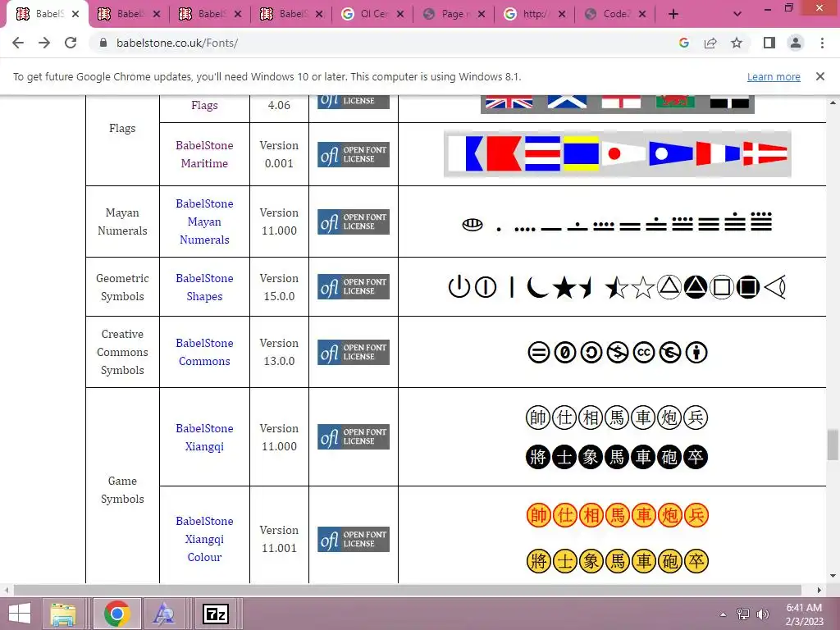Click the scroll down arrow of vertical scrollbar

pyautogui.click(x=833, y=576)
